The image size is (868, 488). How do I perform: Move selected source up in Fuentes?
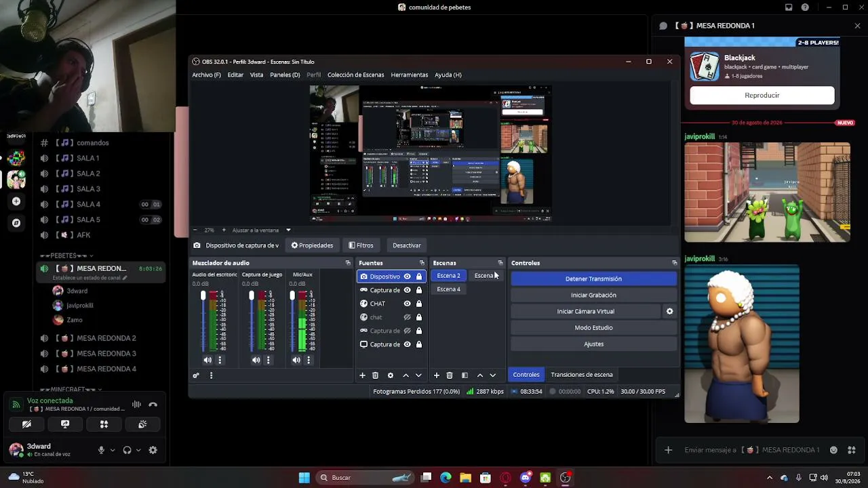(x=406, y=375)
